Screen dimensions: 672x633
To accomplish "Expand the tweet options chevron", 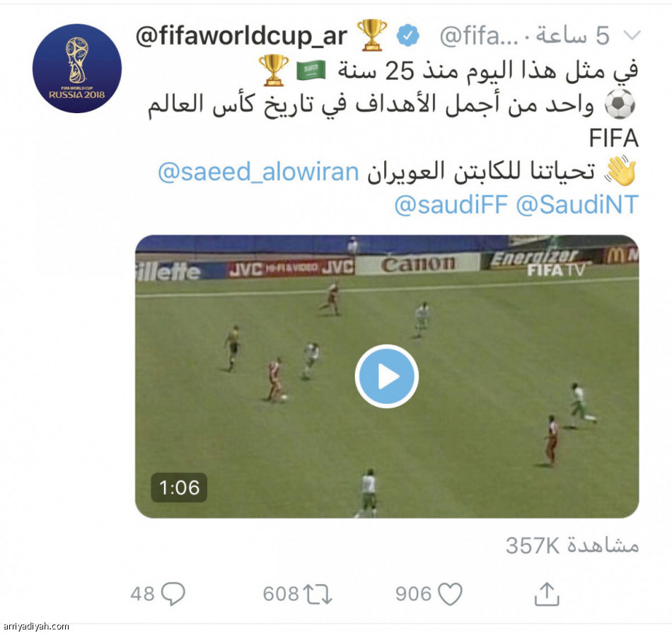I will click(x=632, y=35).
